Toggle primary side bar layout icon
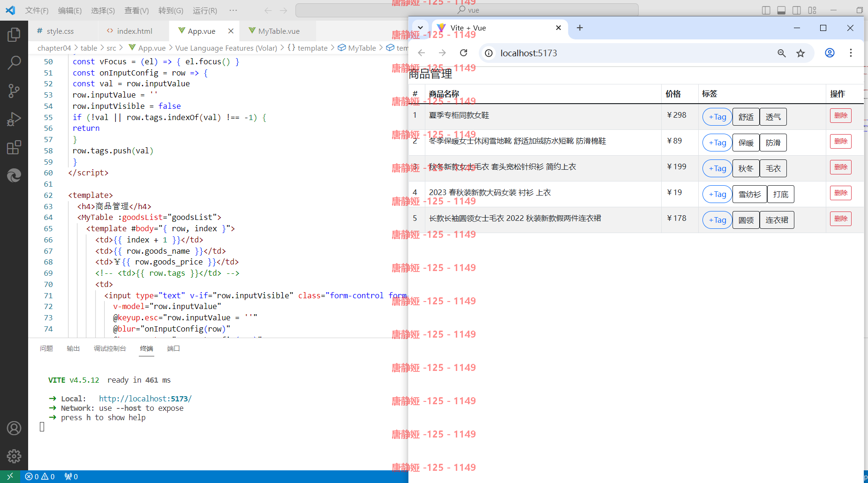 pos(766,10)
